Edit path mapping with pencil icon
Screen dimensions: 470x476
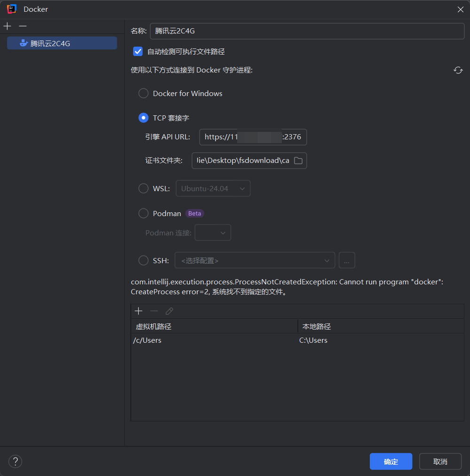click(169, 311)
